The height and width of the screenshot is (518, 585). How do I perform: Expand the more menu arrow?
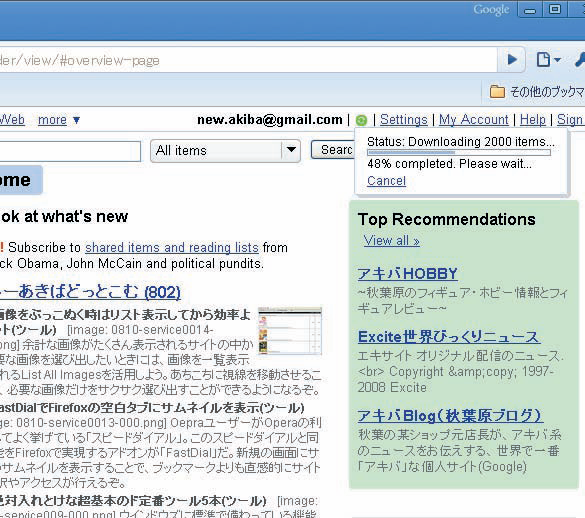pos(76,120)
